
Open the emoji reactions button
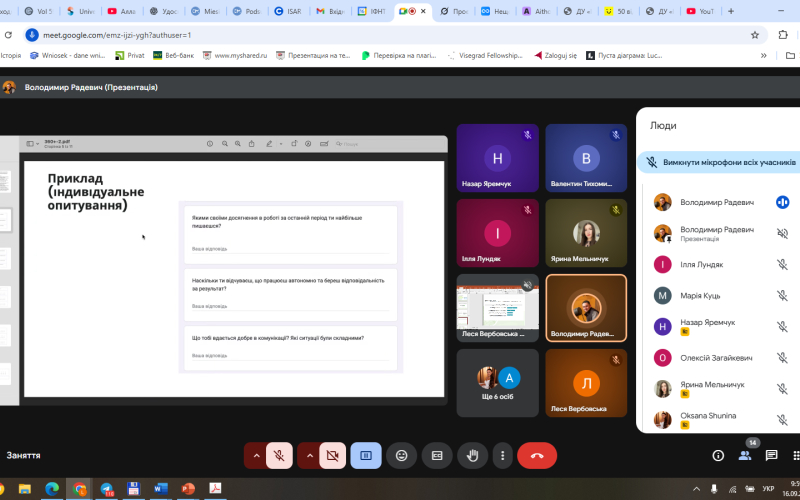click(402, 455)
